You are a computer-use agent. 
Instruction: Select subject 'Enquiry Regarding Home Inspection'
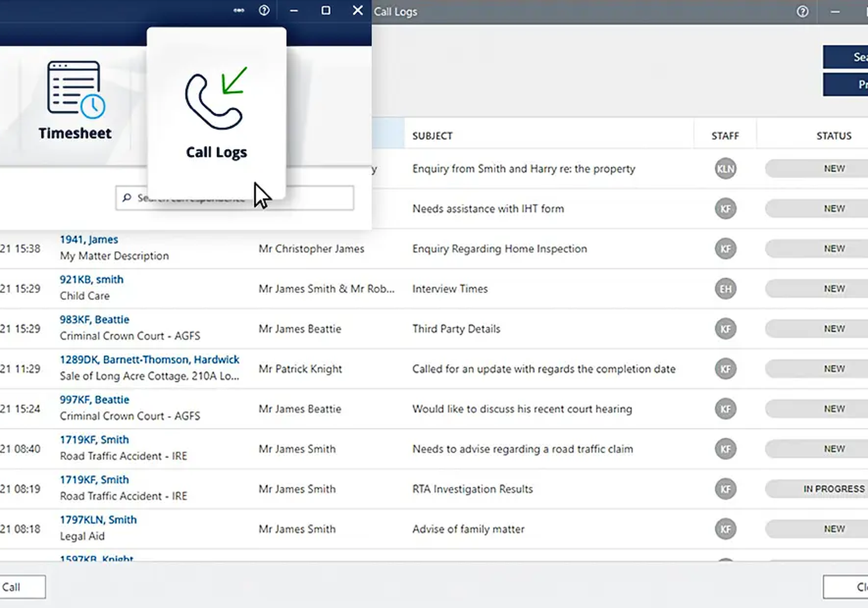coord(499,249)
